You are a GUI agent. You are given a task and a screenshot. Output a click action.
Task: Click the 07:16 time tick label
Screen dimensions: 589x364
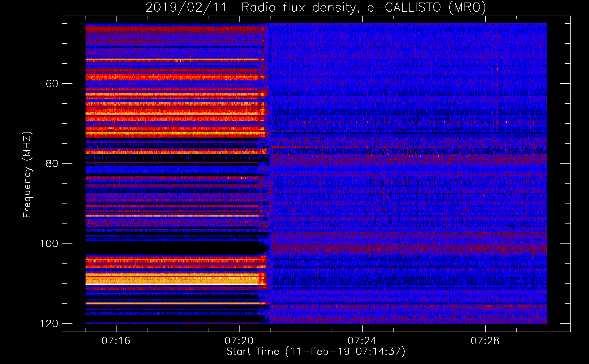point(116,341)
